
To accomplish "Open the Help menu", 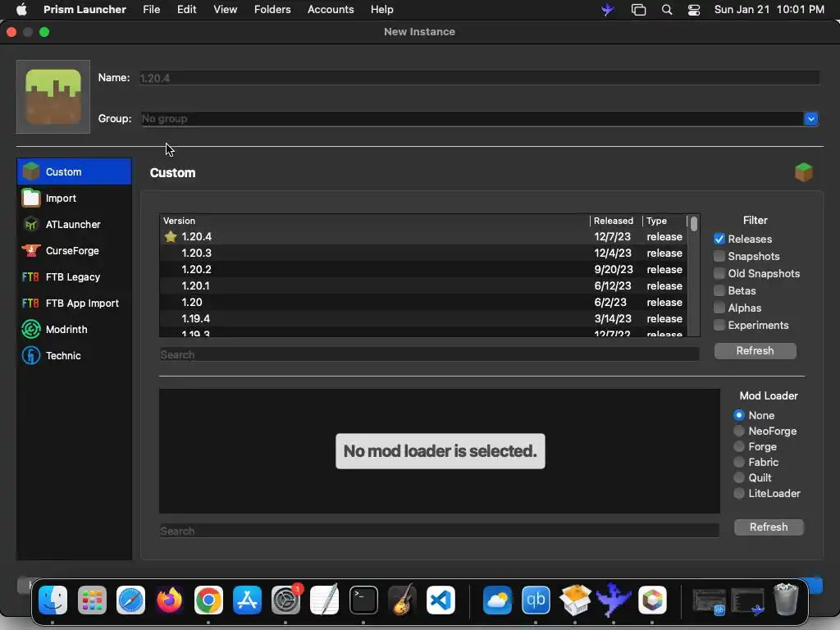I will tap(382, 10).
